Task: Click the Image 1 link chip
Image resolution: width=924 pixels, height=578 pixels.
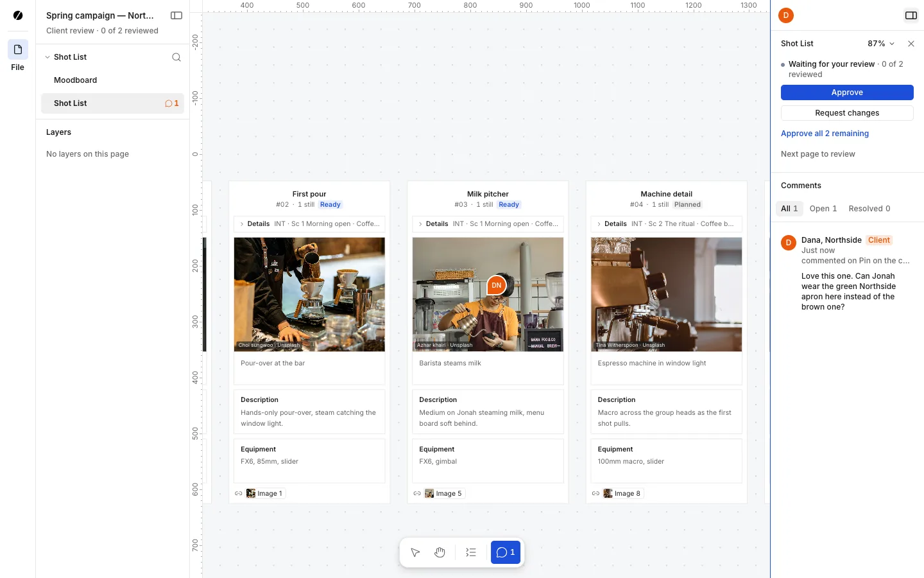Action: pos(264,493)
